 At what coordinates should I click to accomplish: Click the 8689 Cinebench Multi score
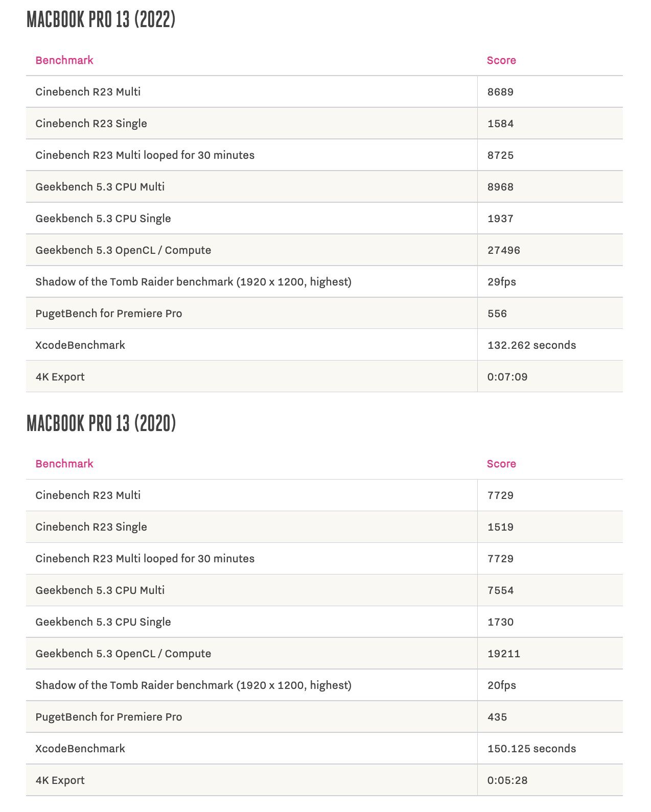click(500, 92)
